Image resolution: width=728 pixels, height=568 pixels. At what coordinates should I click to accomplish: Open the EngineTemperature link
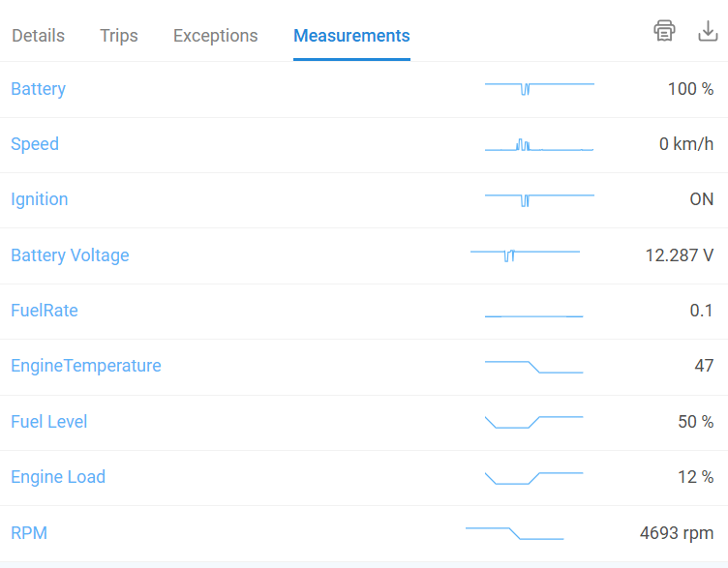[x=86, y=366]
